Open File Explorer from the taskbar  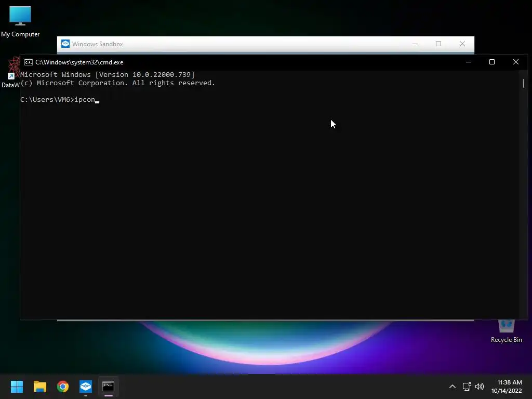tap(39, 387)
